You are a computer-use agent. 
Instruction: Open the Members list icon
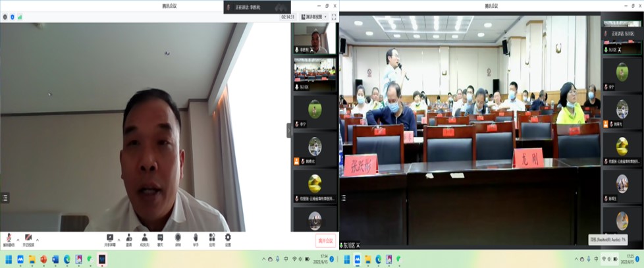(145, 240)
